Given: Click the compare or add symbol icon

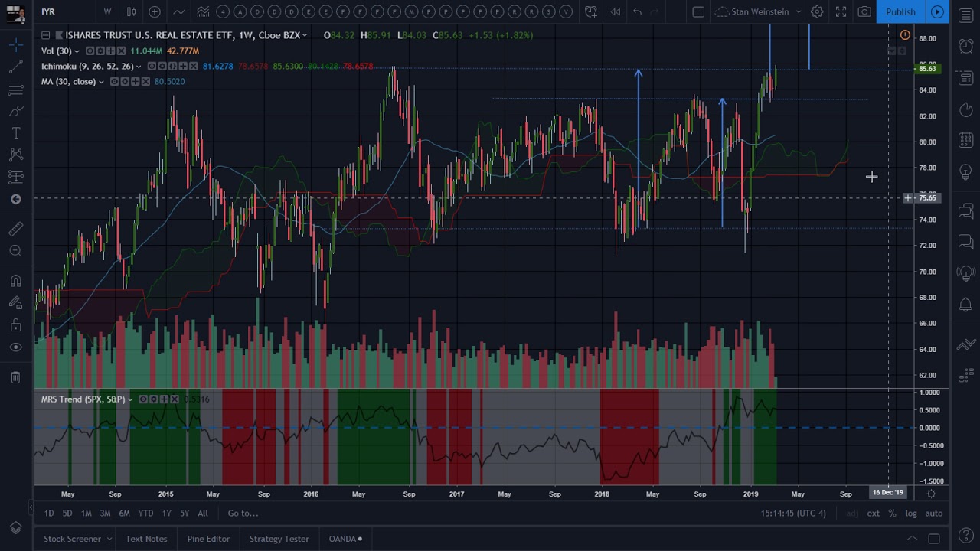Looking at the screenshot, I should coord(155,11).
